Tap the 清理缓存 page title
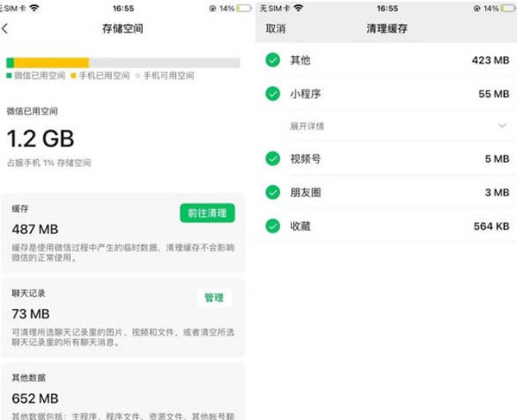 387,28
